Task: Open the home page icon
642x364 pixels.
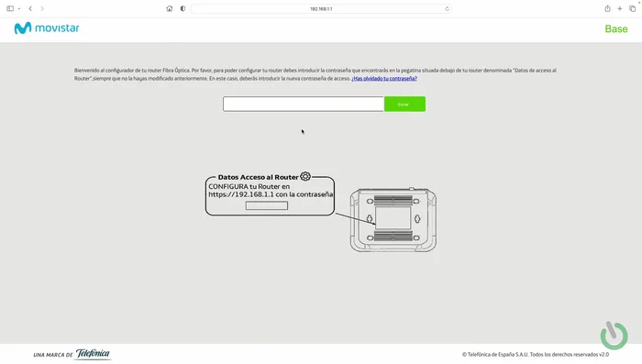Action: pyautogui.click(x=170, y=8)
